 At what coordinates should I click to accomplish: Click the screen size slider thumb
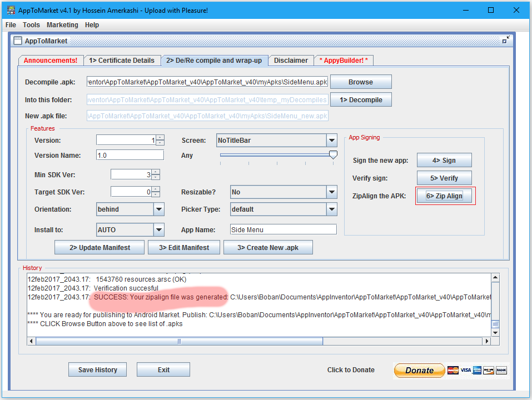coord(333,155)
